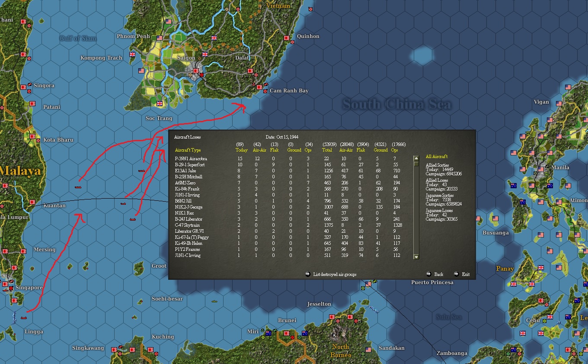This screenshot has width=588, height=364.
Task: Select the British flag base at Kompong Trach
Action: 132,54
